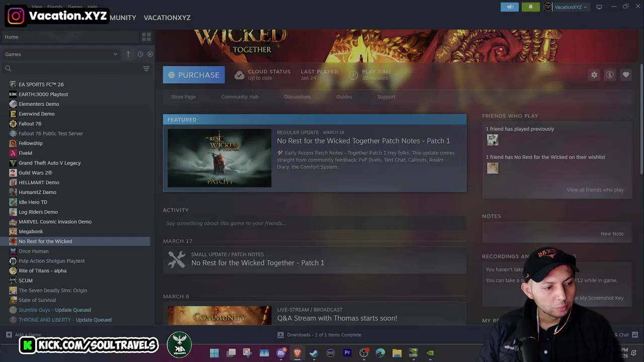Open the advanced library filter icon
This screenshot has width=644, height=362.
(x=146, y=68)
